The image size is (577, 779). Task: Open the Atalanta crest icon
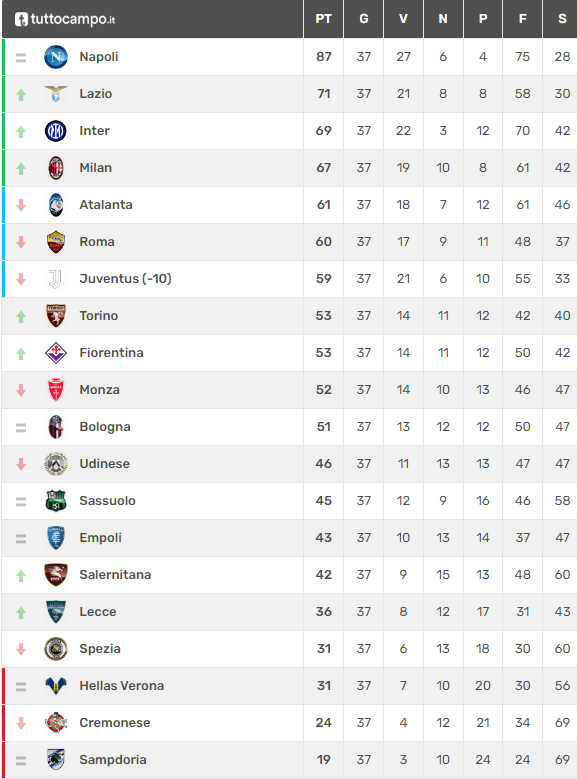(x=56, y=205)
